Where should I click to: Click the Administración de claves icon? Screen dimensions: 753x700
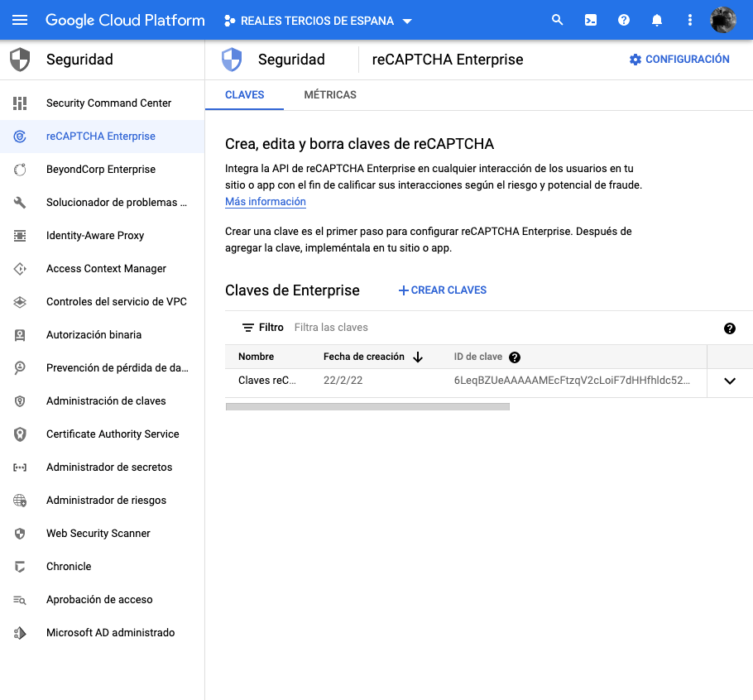coord(20,401)
